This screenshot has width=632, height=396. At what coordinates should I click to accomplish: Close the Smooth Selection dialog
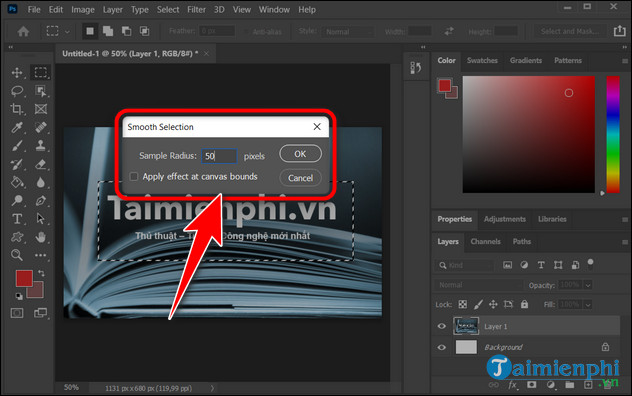(317, 127)
